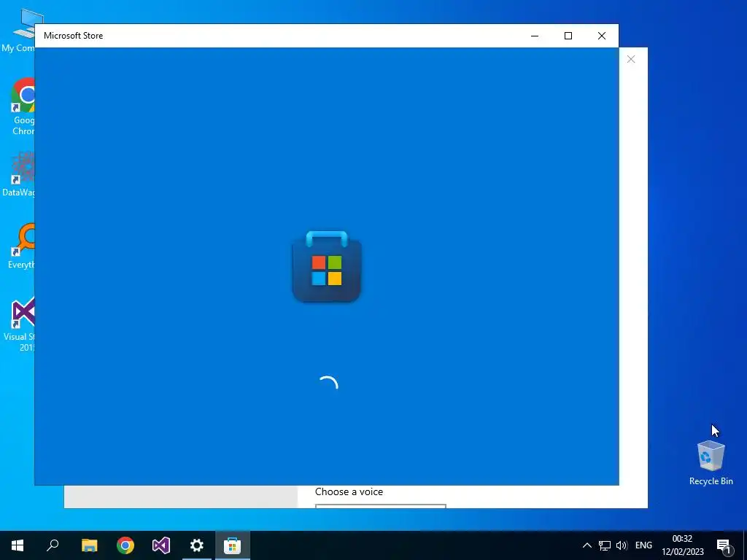Maximize the Microsoft Store window

568,36
